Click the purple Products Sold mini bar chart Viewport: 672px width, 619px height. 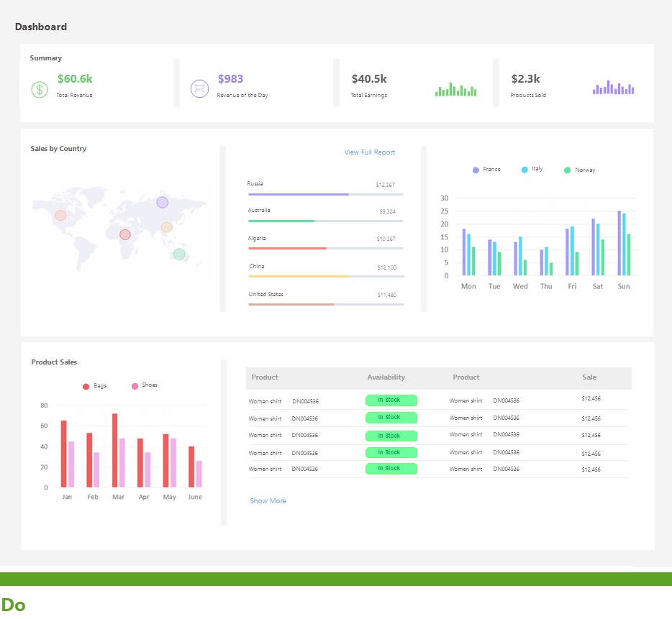[x=613, y=87]
